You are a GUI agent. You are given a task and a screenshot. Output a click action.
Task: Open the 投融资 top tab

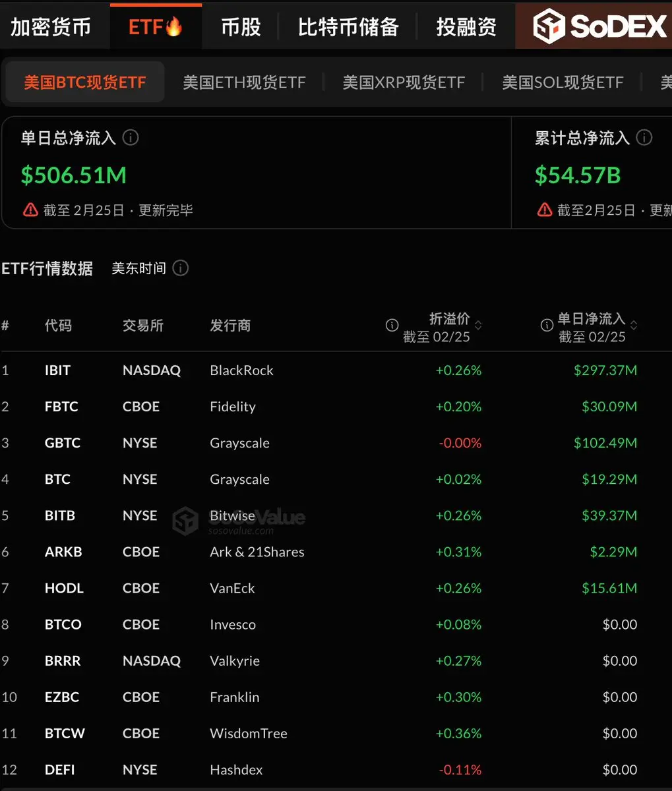[466, 27]
